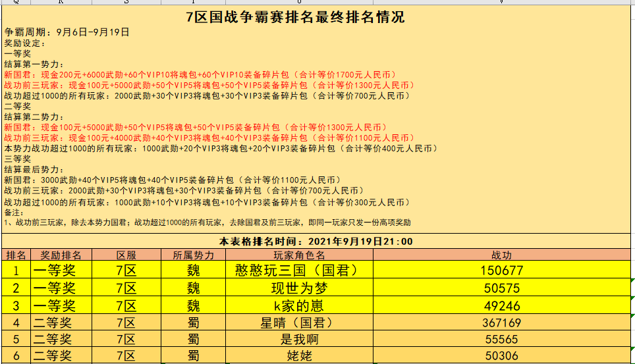Click the 玩家角色名 header cell

click(299, 255)
